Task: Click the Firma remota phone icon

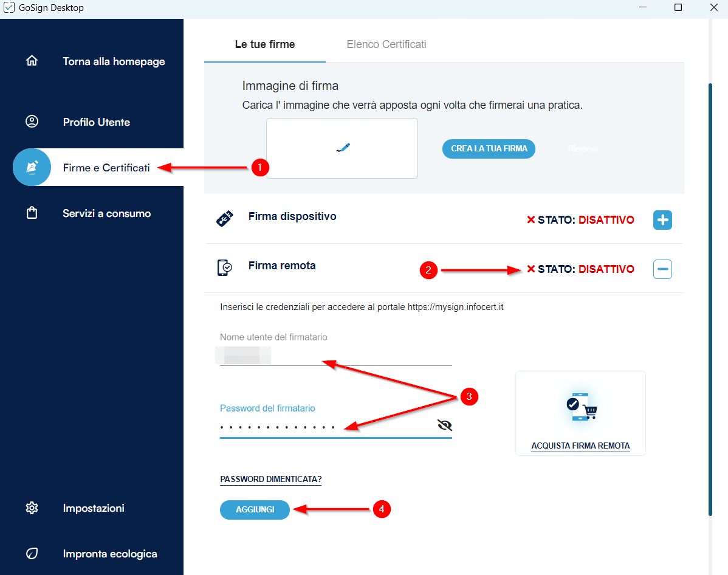Action: 225,267
